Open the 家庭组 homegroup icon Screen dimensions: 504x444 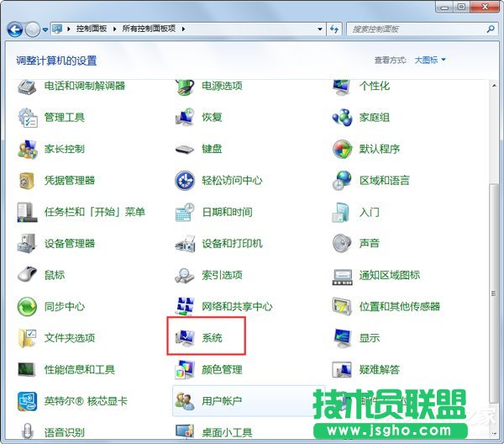343,117
